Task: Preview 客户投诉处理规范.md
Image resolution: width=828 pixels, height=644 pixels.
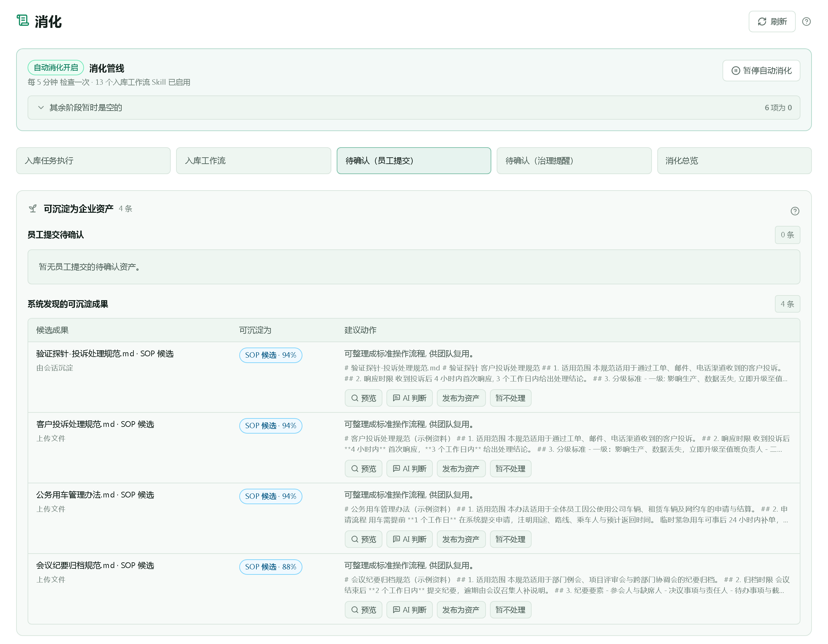Action: 363,469
